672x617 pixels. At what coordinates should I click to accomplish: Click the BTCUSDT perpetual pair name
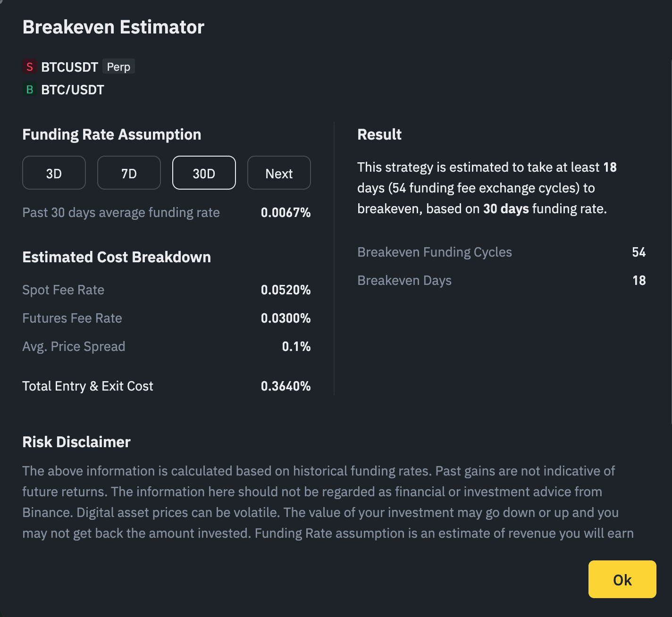tap(70, 67)
